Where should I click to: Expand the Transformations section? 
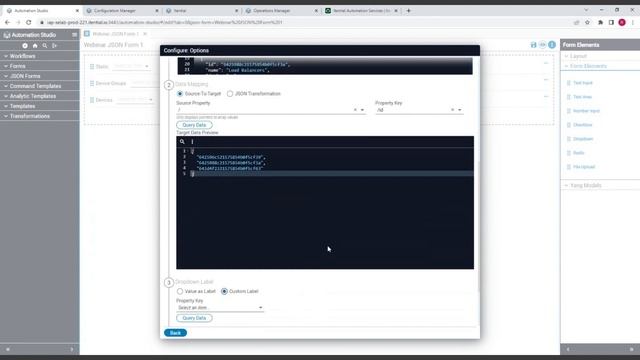(x=40, y=116)
